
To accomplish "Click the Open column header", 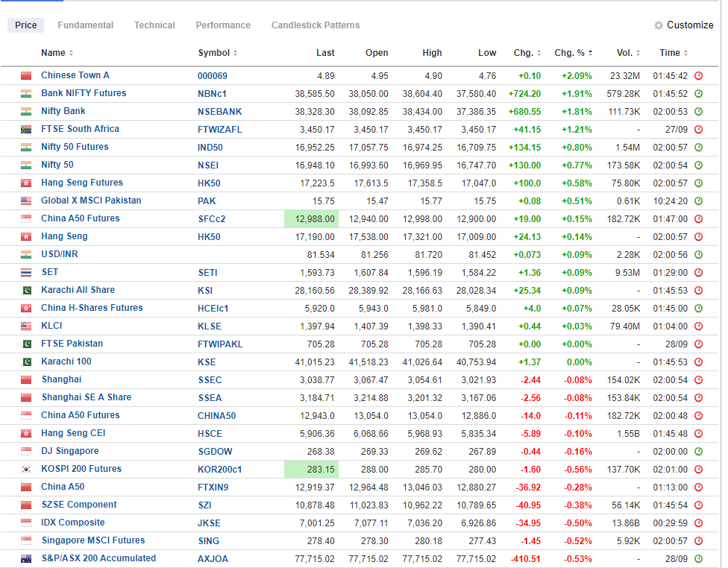I will [377, 53].
